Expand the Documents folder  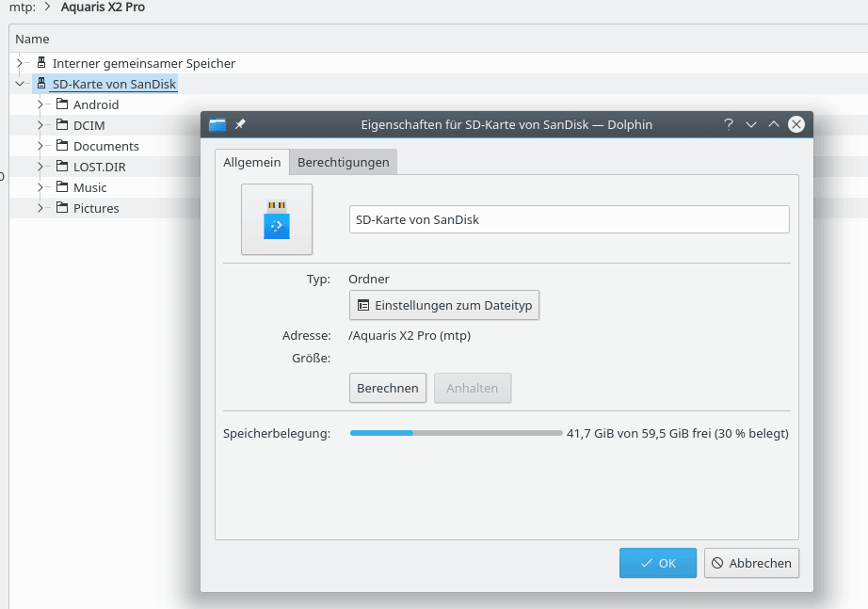tap(40, 146)
